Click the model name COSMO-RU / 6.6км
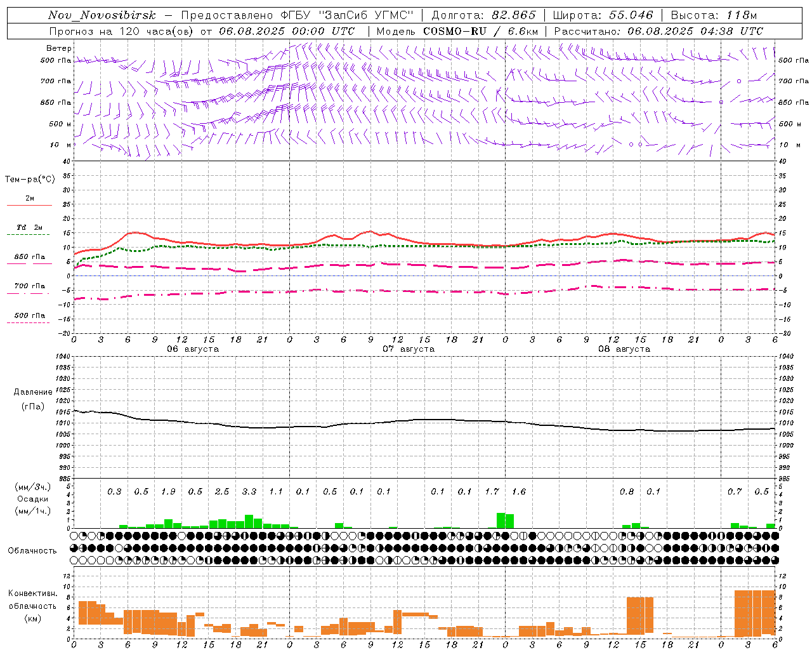This screenshot has width=812, height=650. pos(481,31)
